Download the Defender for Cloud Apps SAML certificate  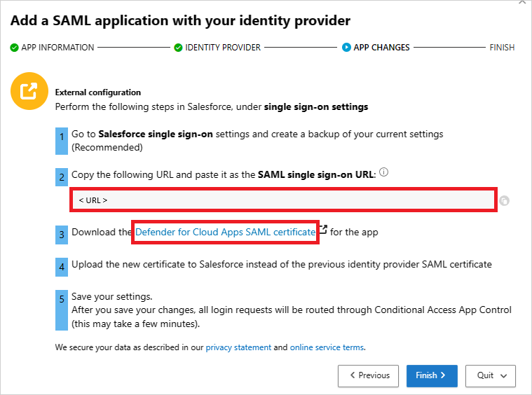pyautogui.click(x=225, y=232)
